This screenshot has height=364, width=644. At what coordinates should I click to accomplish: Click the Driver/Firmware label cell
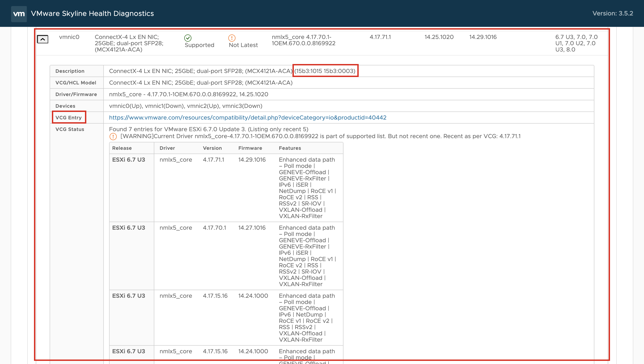[x=76, y=94]
